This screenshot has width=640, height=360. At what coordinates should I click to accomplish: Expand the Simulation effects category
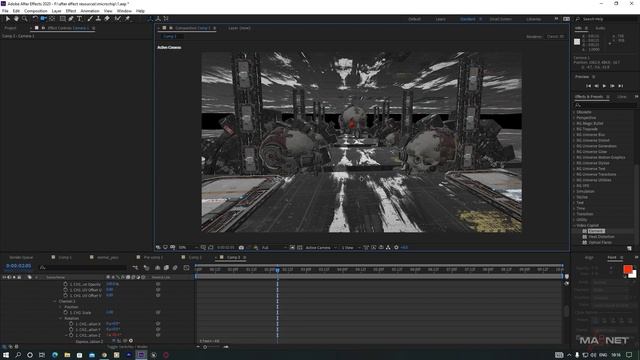(x=574, y=191)
